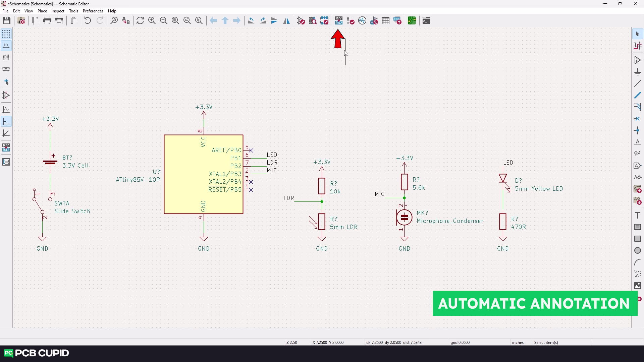The width and height of the screenshot is (644, 362).
Task: Click the Annotate schematic R??/R42 toolbar icon
Action: click(338, 21)
